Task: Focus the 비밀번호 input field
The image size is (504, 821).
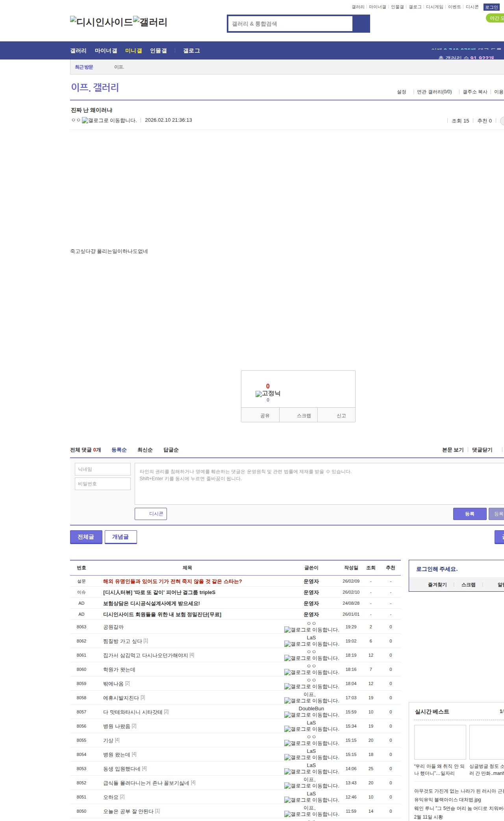Action: point(103,484)
